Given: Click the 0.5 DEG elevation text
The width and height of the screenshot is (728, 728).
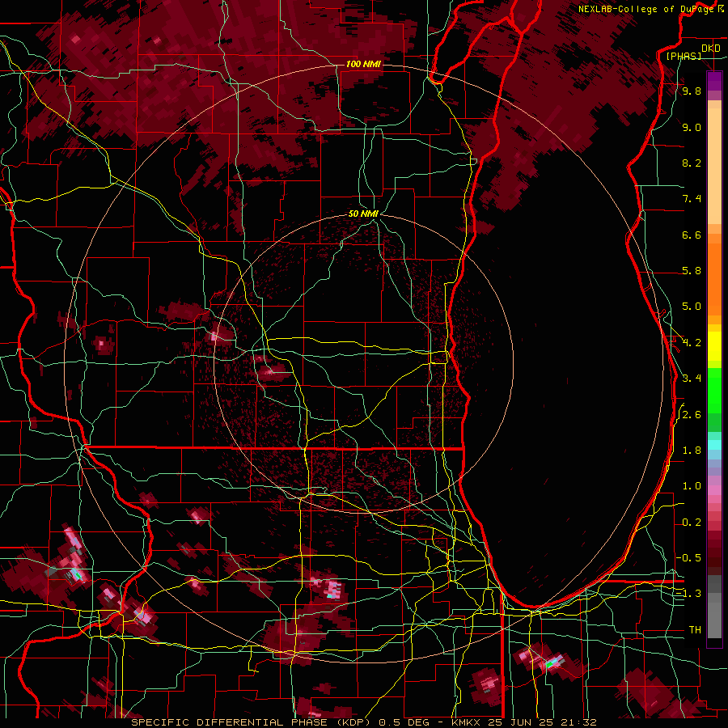Looking at the screenshot, I should coord(404,722).
